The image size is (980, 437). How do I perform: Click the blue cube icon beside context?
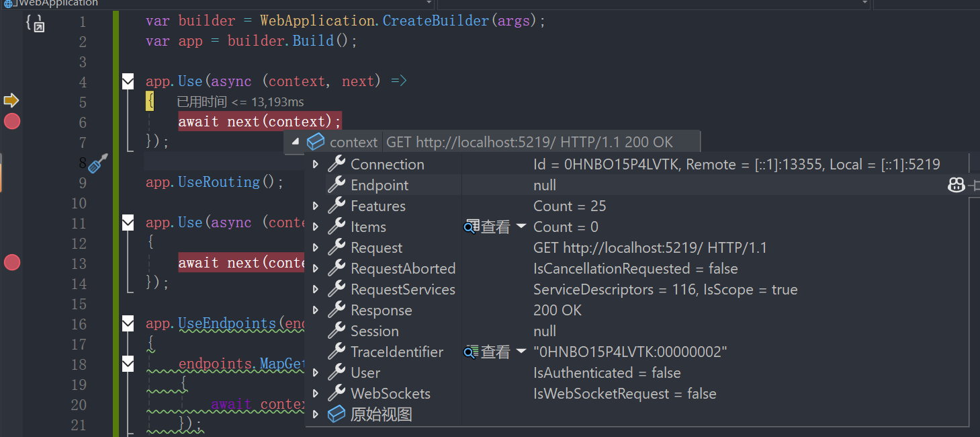316,143
